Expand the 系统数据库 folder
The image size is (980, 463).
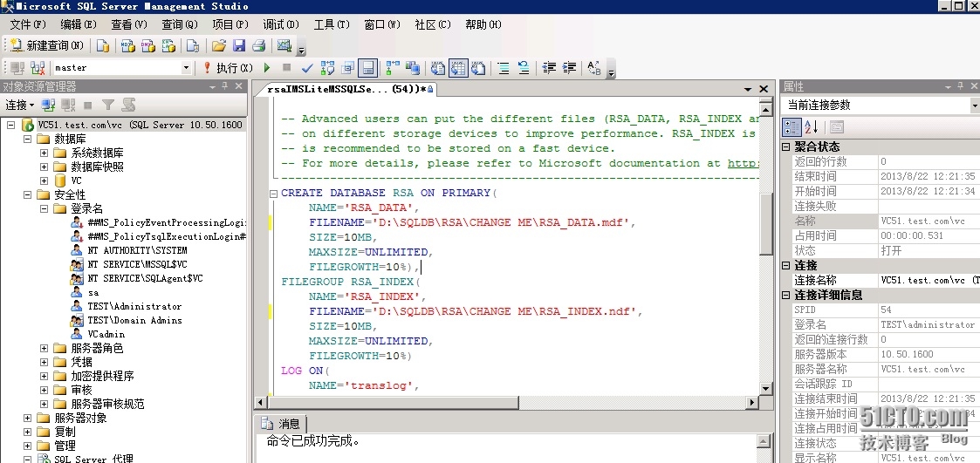pos(44,153)
